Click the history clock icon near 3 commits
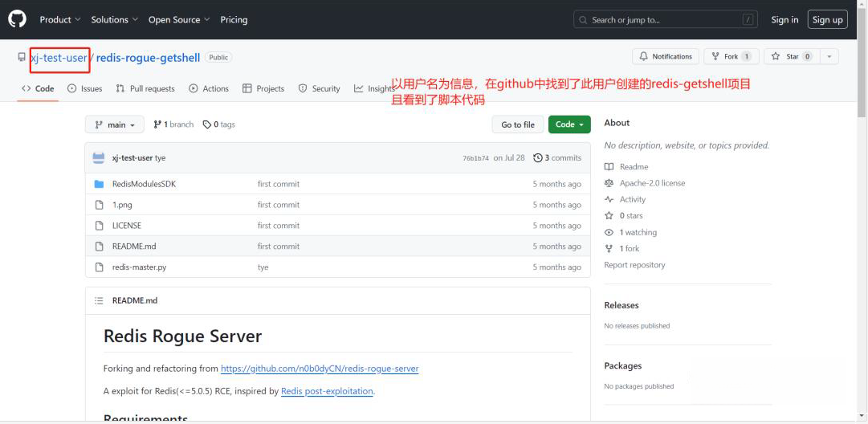Screen dimensions: 868x424 pyautogui.click(x=537, y=157)
